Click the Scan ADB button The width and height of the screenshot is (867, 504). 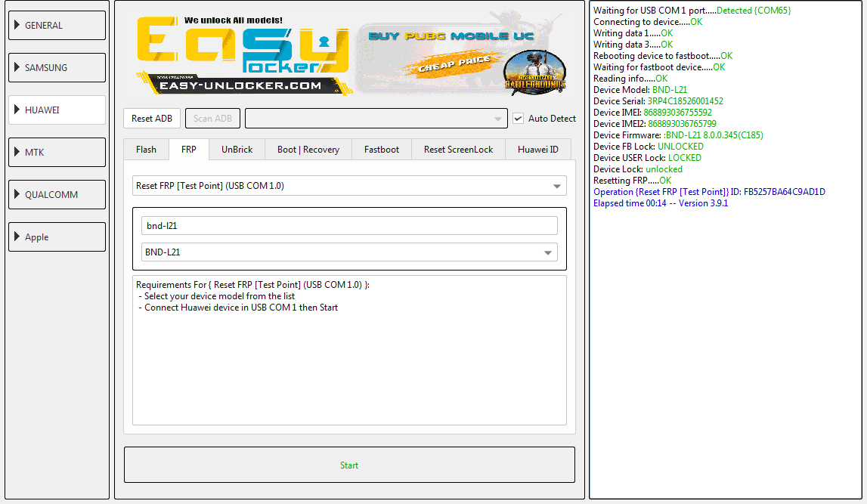[x=213, y=119]
